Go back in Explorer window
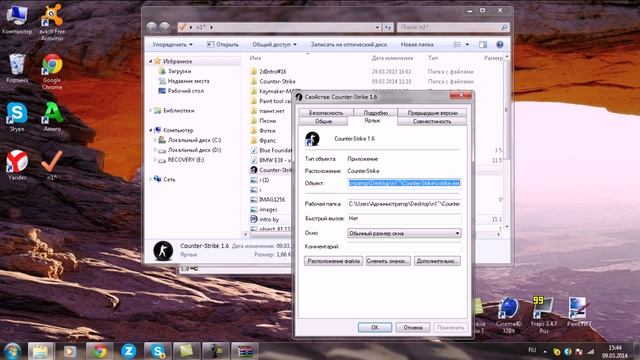This screenshot has height=360, width=640. click(x=152, y=27)
